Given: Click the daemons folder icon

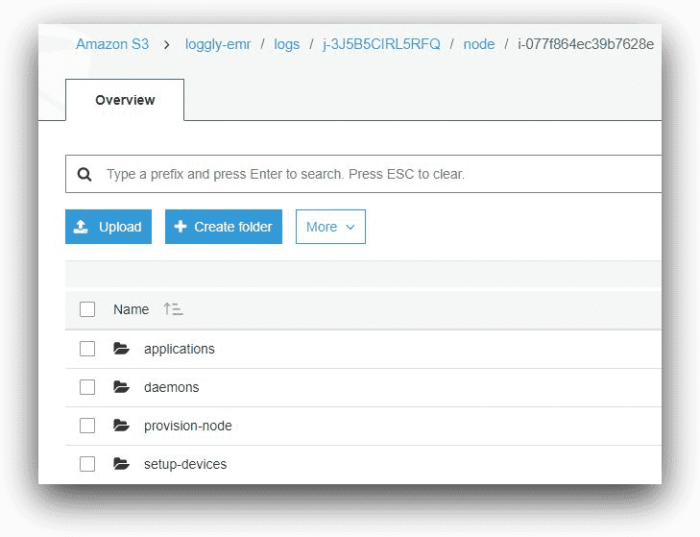Looking at the screenshot, I should click(x=121, y=387).
